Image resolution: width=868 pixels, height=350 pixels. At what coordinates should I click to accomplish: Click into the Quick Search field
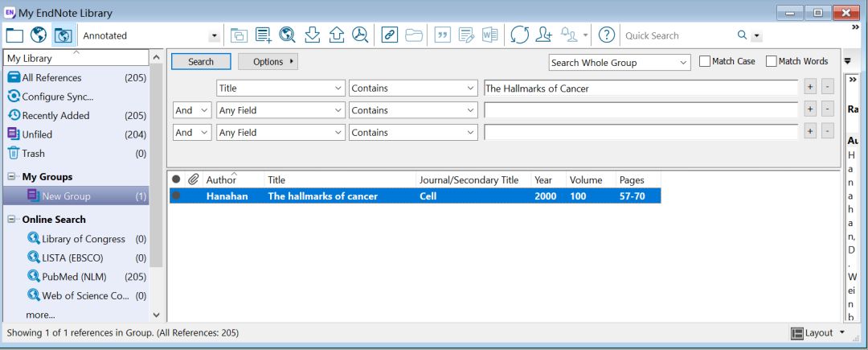pos(678,35)
